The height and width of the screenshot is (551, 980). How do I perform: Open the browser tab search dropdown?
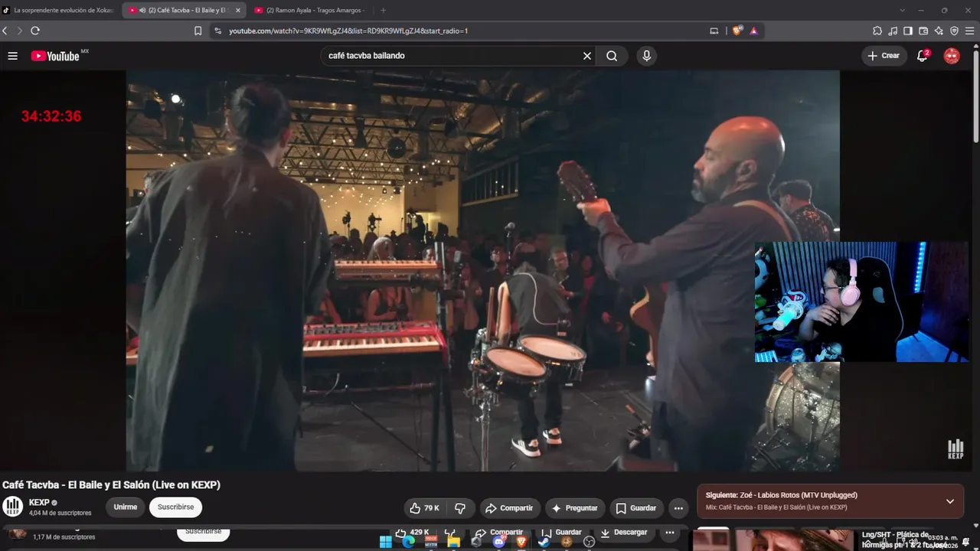903,10
